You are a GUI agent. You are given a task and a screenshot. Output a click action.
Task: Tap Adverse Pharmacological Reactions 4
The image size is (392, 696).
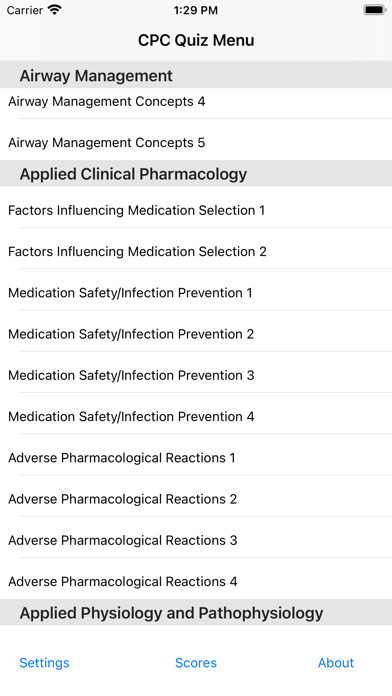coord(196,581)
